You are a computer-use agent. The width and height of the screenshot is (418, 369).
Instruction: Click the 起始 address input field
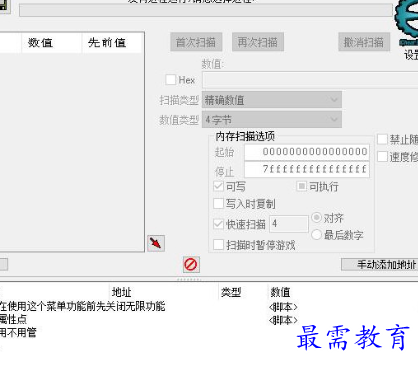pyautogui.click(x=307, y=152)
